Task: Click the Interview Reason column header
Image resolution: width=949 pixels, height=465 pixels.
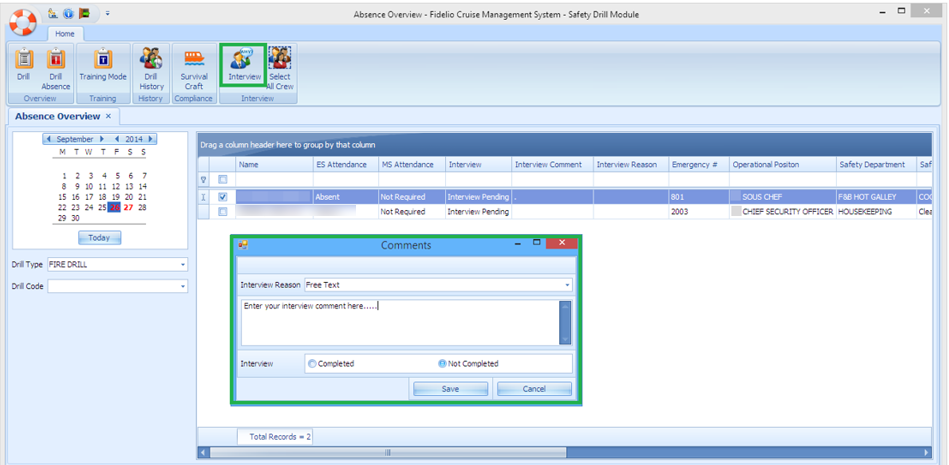Action: click(631, 165)
